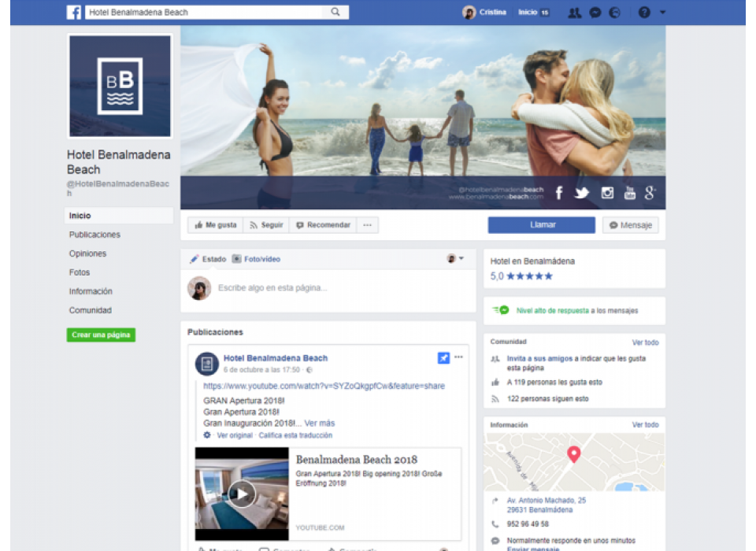This screenshot has width=756, height=551.
Task: Play the Benalmadena Beach 2018 video
Action: 242,494
